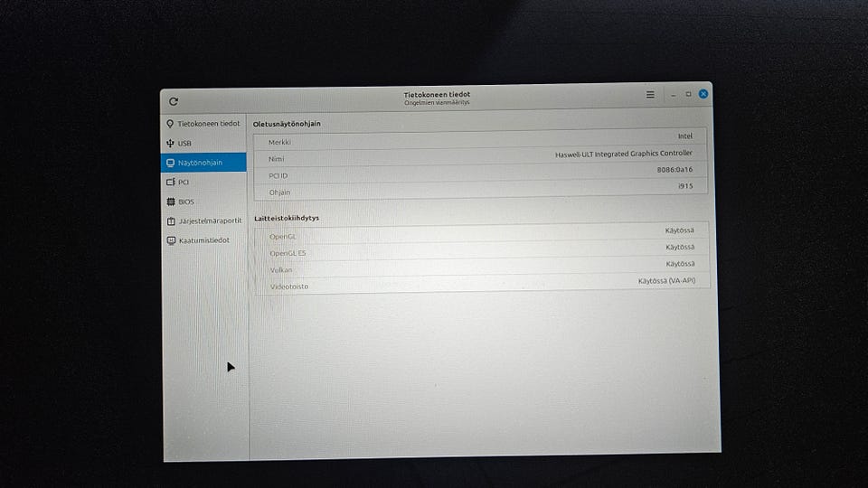The width and height of the screenshot is (868, 488).
Task: Click the Haswell-ULT Integrated Graphics Controller value
Action: (623, 154)
